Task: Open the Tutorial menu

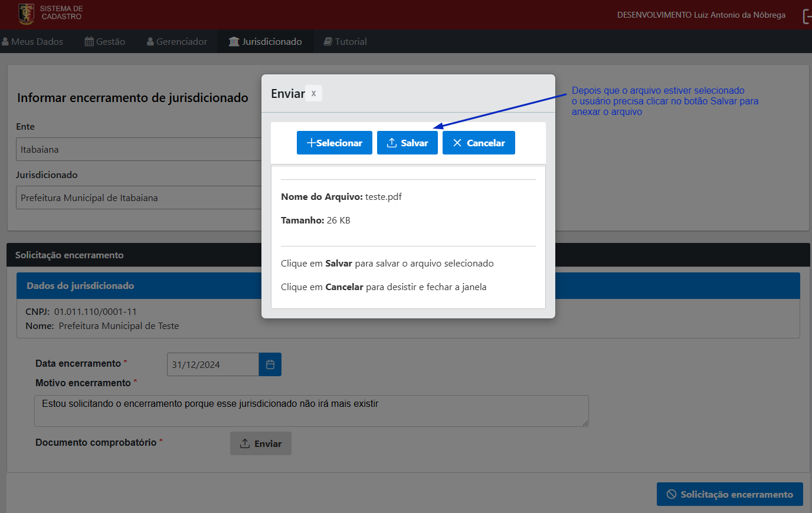Action: (x=345, y=41)
